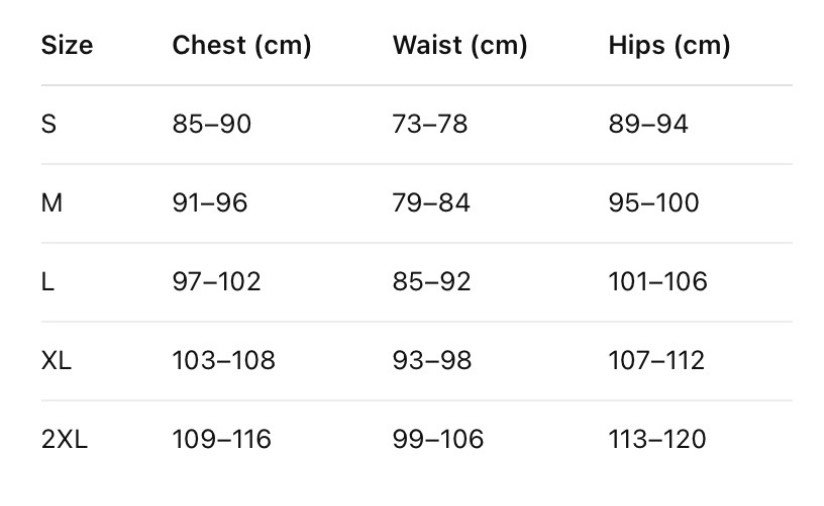Click hips value 95–100 for size M
The width and height of the screenshot is (824, 506).
coord(654,204)
